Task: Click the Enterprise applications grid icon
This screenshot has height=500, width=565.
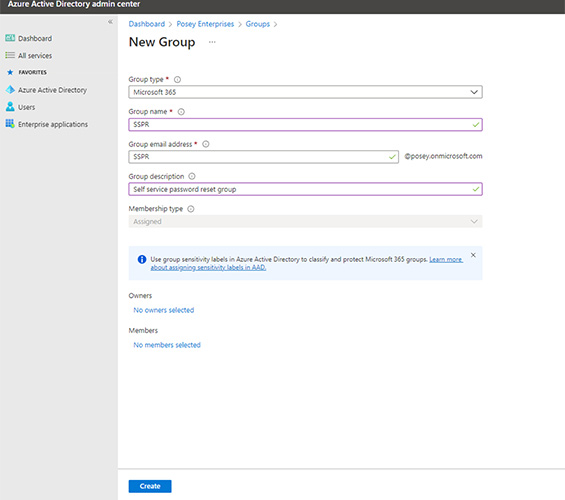Action: tap(10, 124)
